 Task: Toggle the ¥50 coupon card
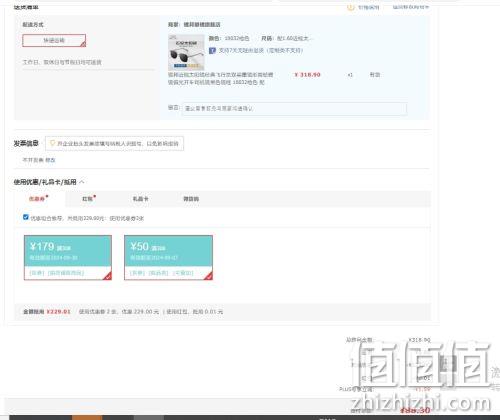[168, 257]
